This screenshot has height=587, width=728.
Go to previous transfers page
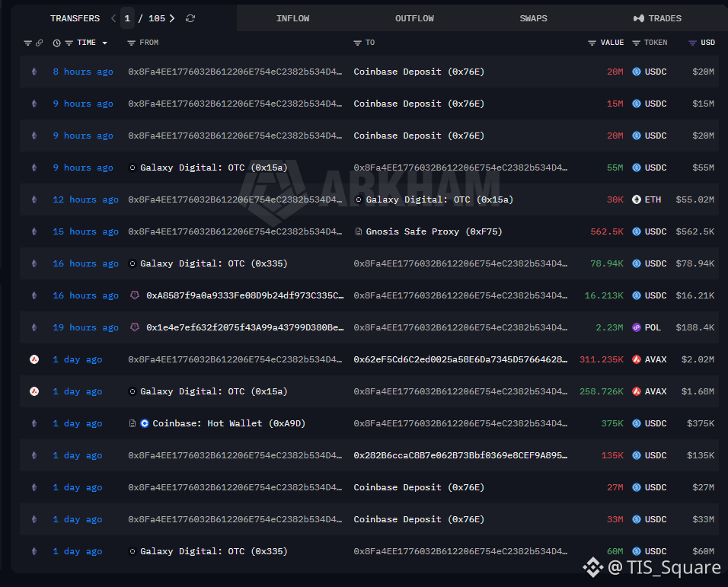[113, 18]
